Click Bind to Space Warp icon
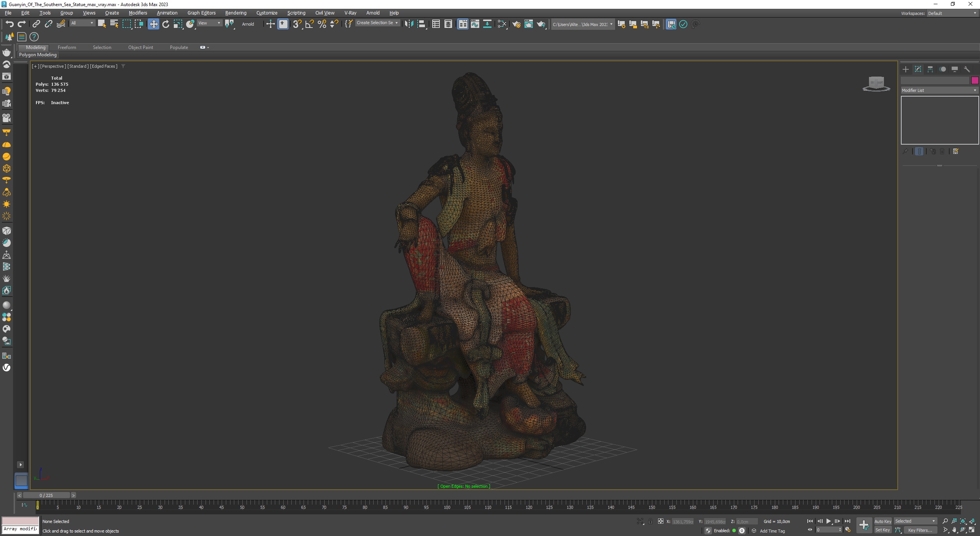This screenshot has width=980, height=536. [x=61, y=24]
